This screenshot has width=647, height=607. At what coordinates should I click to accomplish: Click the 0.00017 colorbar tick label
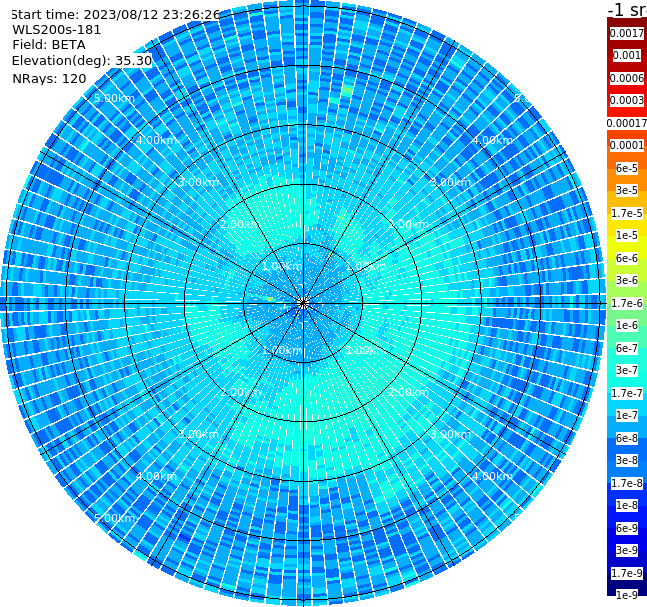point(627,123)
